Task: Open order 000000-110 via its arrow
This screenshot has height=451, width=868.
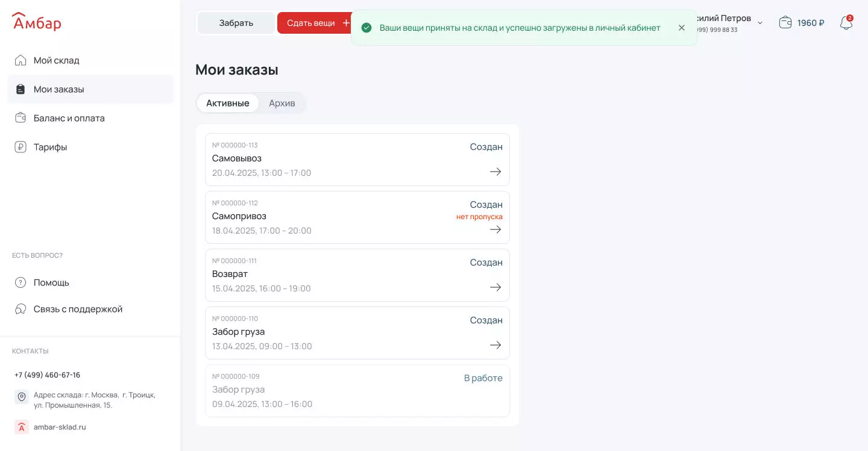Action: (x=495, y=345)
